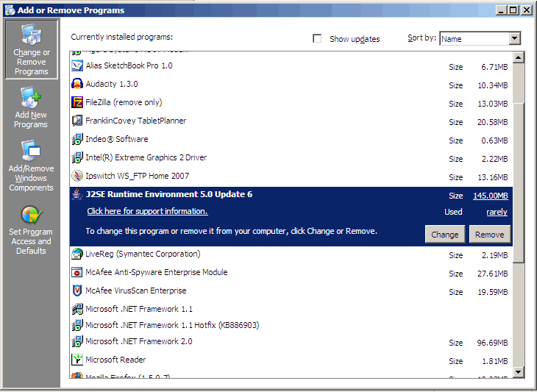Select Microsoft .NET Framework 1.1 Hotfix (KB886903)
Image resolution: width=537 pixels, height=392 pixels.
tap(291, 325)
